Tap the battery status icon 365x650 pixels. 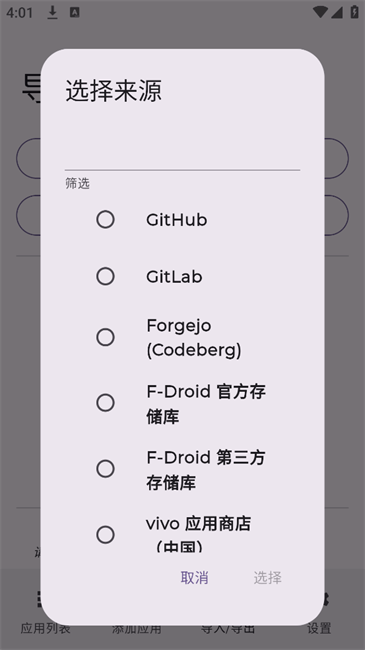pyautogui.click(x=354, y=12)
